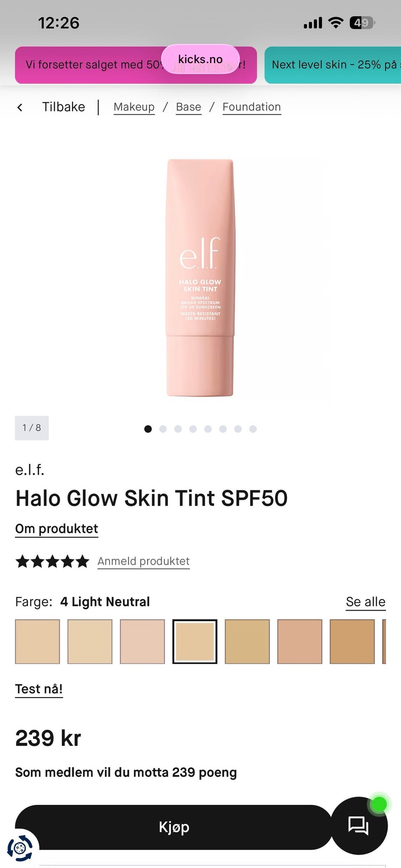Select the first shade color swatch
The width and height of the screenshot is (401, 868).
(38, 641)
